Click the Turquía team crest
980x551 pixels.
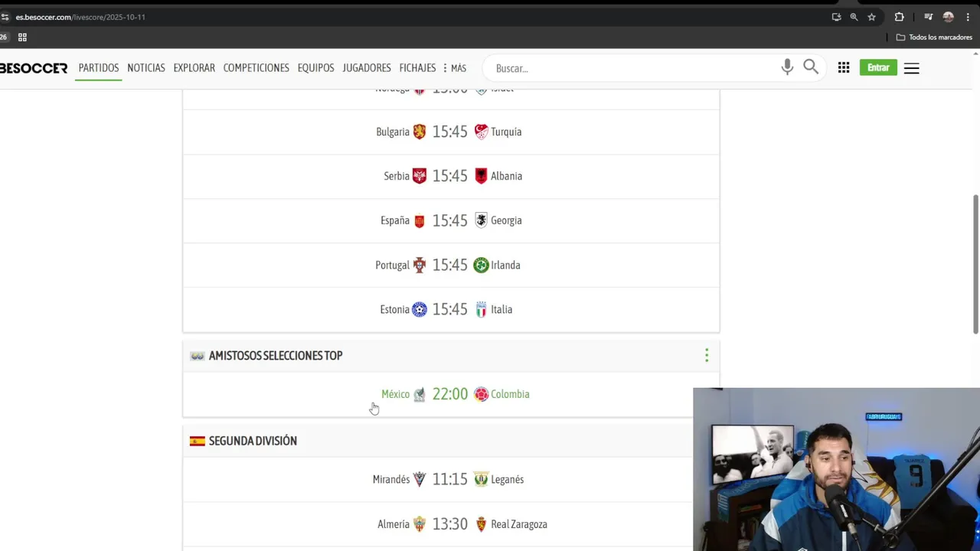click(481, 132)
